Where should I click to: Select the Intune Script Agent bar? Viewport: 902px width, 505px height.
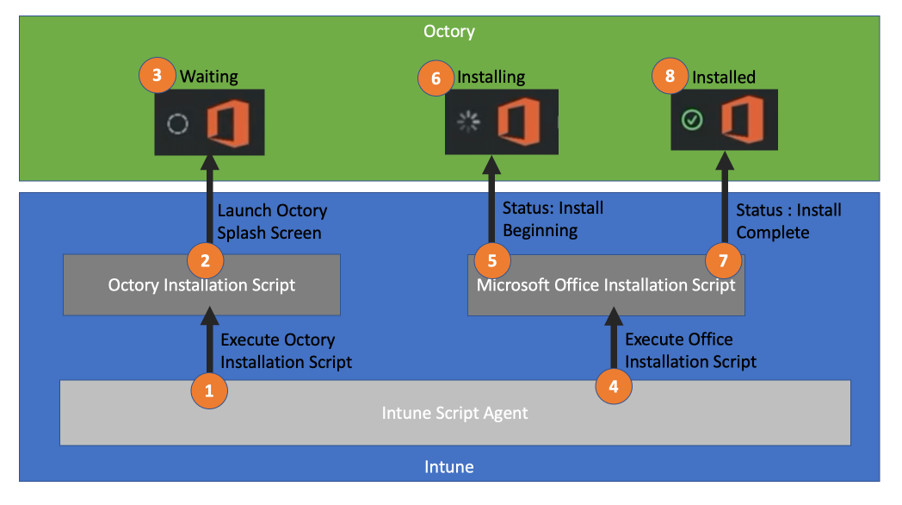(x=455, y=412)
